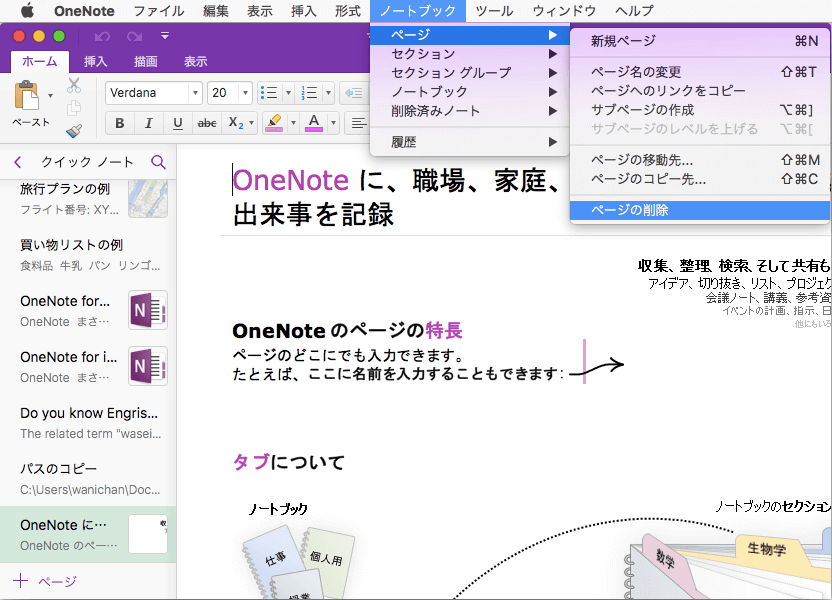The image size is (832, 600).
Task: Select the ホーム ribbon tab
Action: 40,62
